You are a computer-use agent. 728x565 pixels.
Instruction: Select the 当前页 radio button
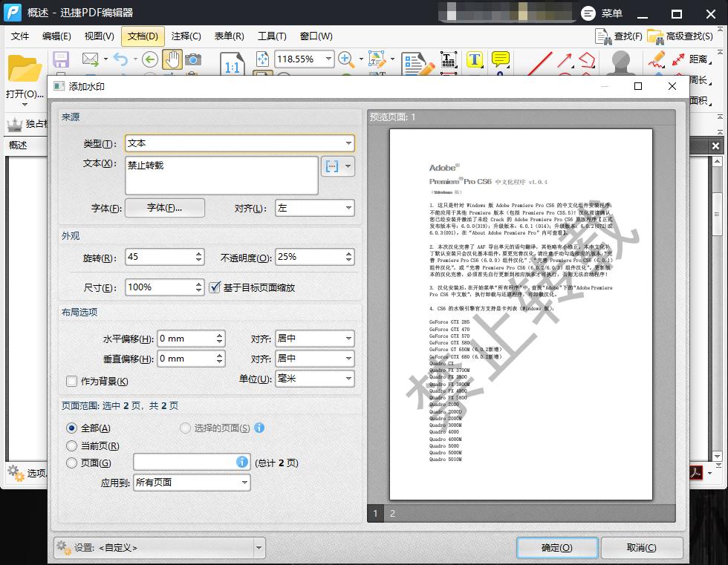click(x=72, y=445)
